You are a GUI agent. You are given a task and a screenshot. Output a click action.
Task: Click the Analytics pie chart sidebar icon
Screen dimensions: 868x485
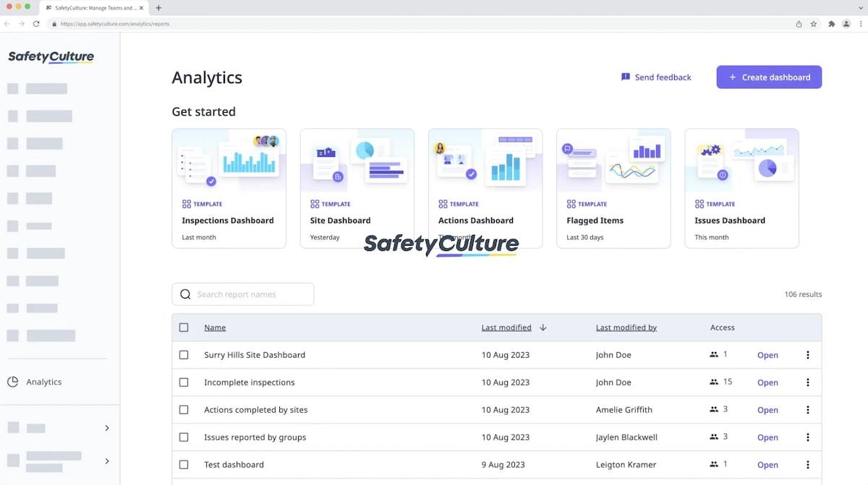click(13, 382)
